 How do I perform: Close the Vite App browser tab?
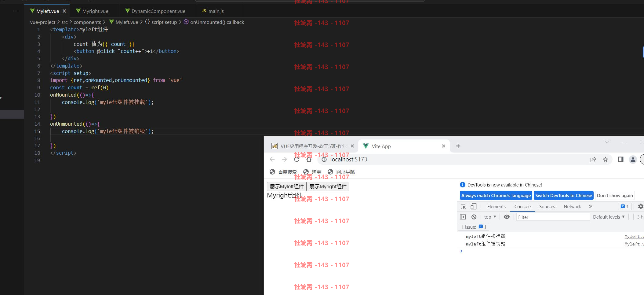(443, 146)
